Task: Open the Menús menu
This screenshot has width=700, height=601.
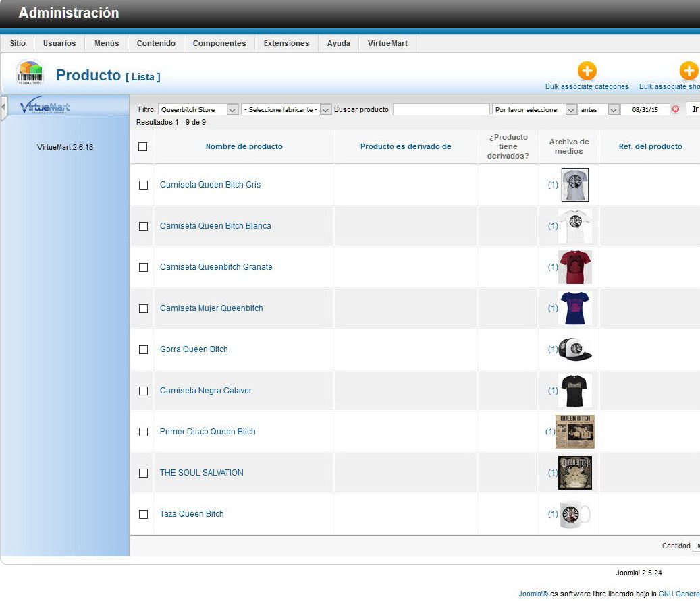Action: 106,43
